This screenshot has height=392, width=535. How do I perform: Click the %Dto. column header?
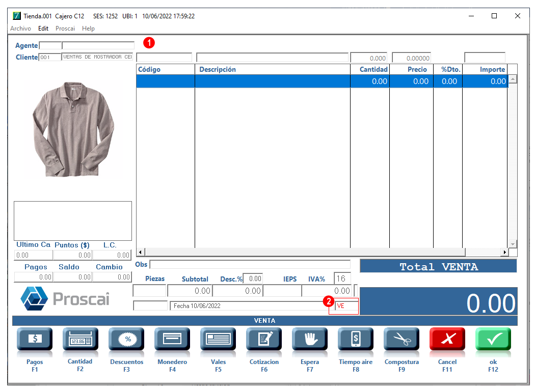tap(448, 69)
